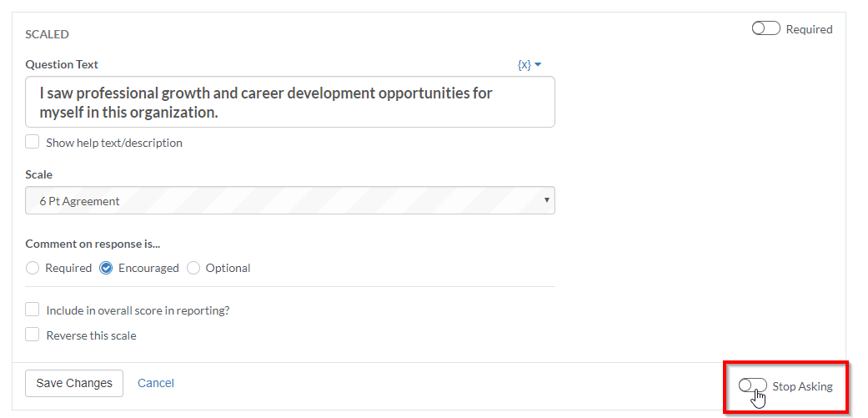Image resolution: width=868 pixels, height=418 pixels.
Task: Click the Encouraged label text
Action: [x=148, y=269]
